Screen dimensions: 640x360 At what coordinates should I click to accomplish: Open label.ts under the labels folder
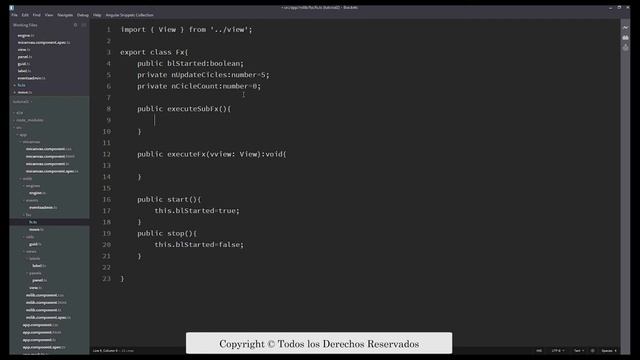pyautogui.click(x=39, y=266)
